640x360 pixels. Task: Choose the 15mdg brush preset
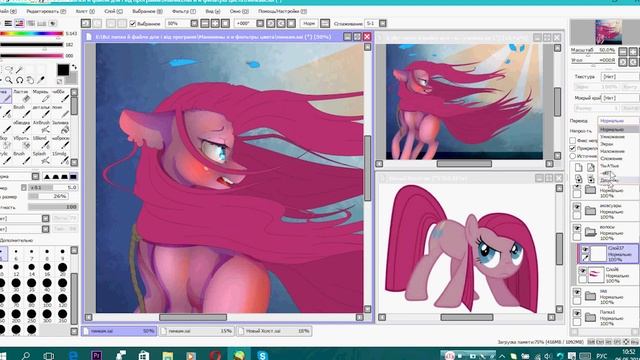[60, 158]
